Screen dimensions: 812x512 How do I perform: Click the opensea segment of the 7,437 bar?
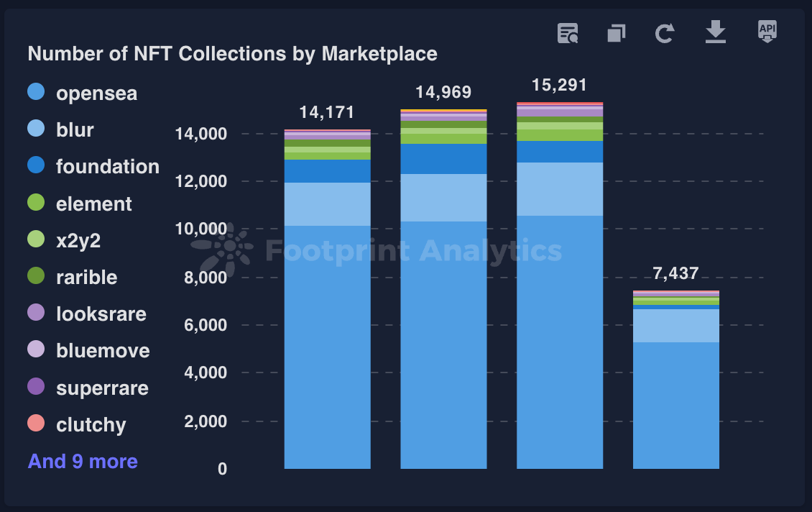(x=675, y=406)
